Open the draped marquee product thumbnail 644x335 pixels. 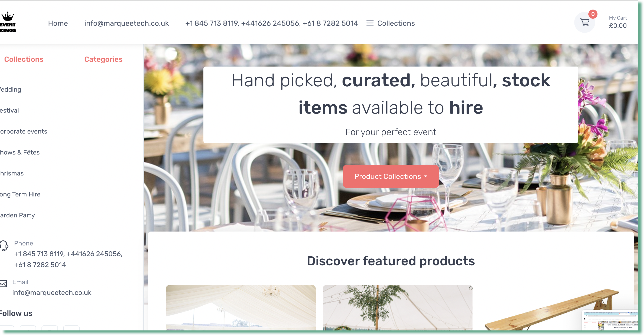click(241, 307)
